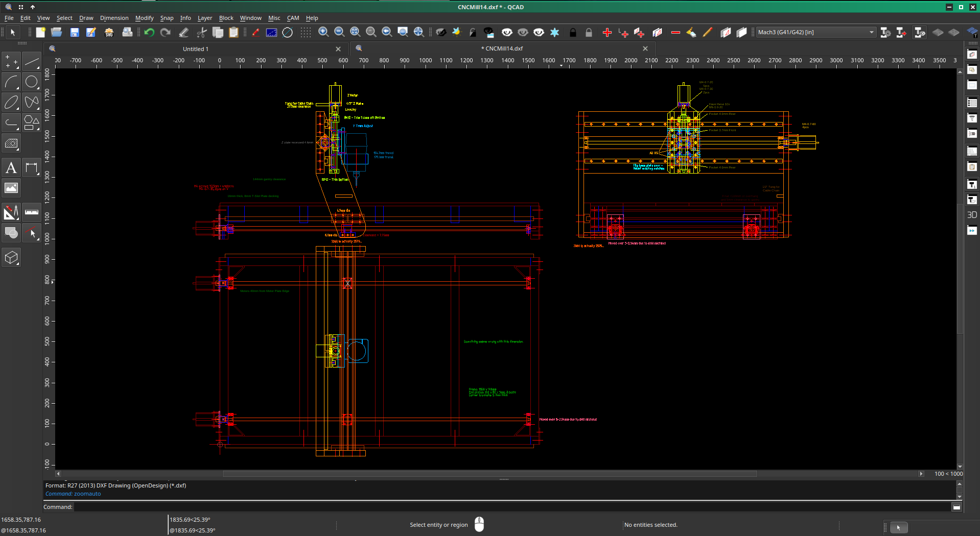
Task: Click the Cut scissors icon
Action: 202,32
